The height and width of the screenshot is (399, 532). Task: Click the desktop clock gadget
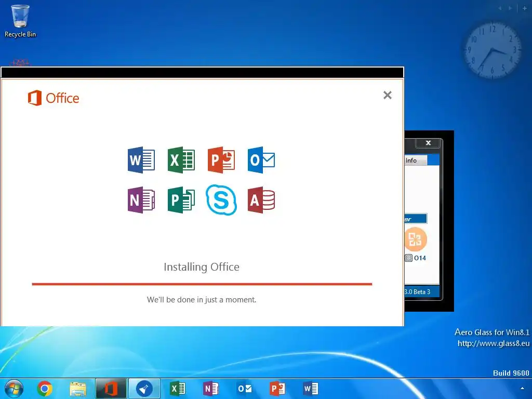click(492, 51)
